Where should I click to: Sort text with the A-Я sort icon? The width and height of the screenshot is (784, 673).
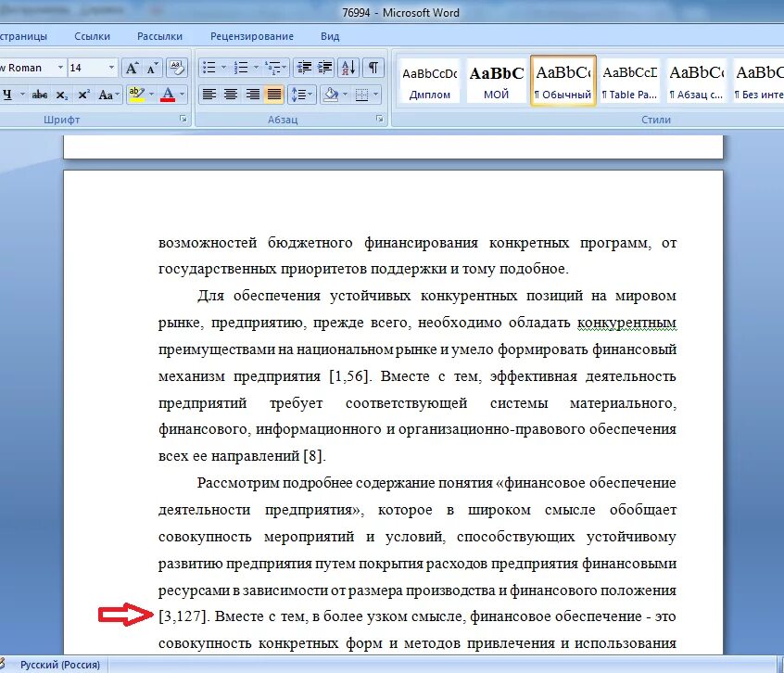pyautogui.click(x=348, y=68)
